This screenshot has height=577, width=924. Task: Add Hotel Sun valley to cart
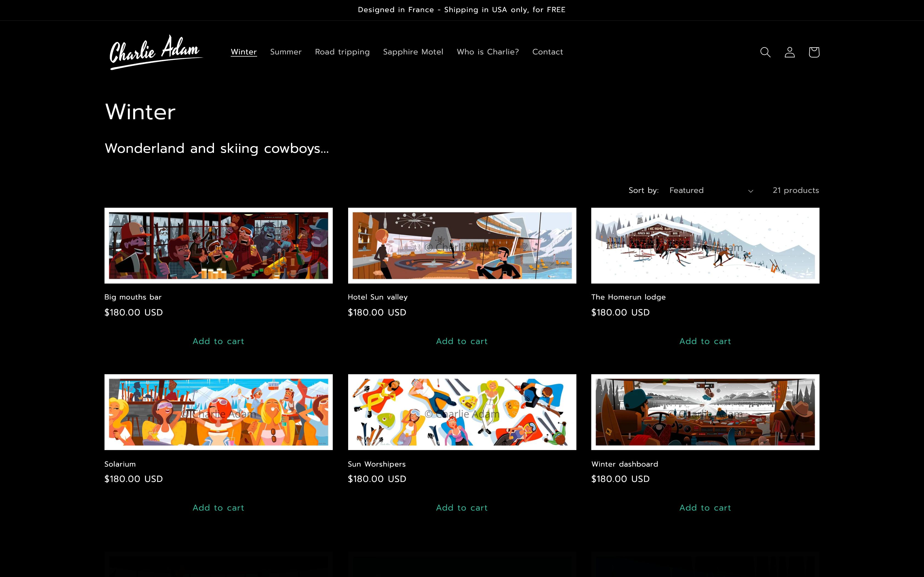coord(462,341)
